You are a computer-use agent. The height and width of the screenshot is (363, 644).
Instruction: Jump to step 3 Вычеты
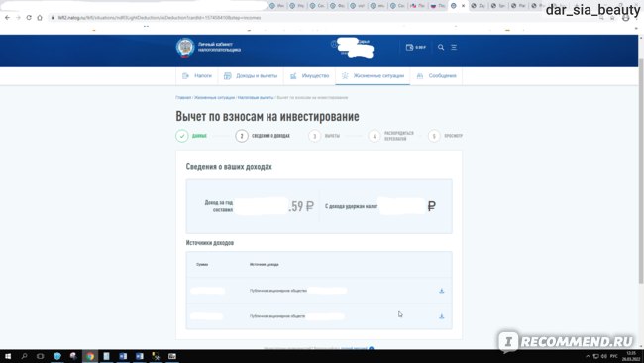tap(324, 136)
